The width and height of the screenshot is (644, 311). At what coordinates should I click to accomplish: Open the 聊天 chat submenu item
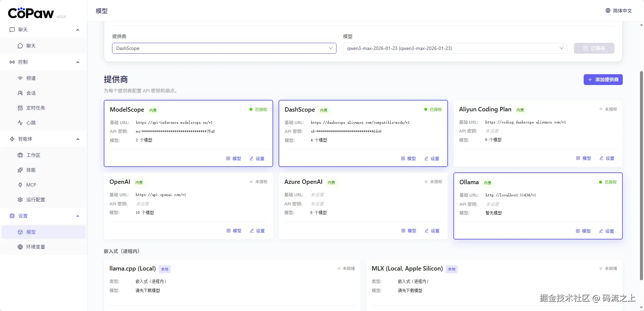[31, 46]
